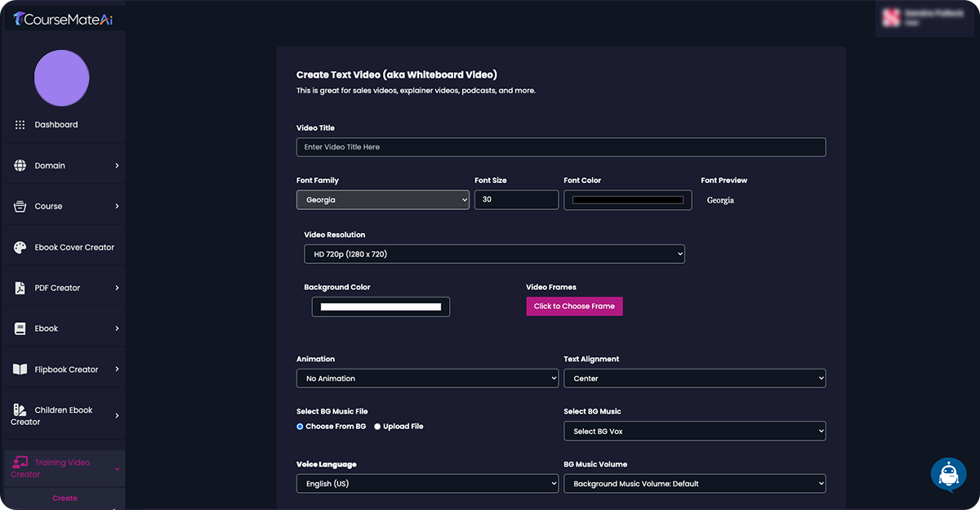Click the Ebook book icon

tap(20, 329)
